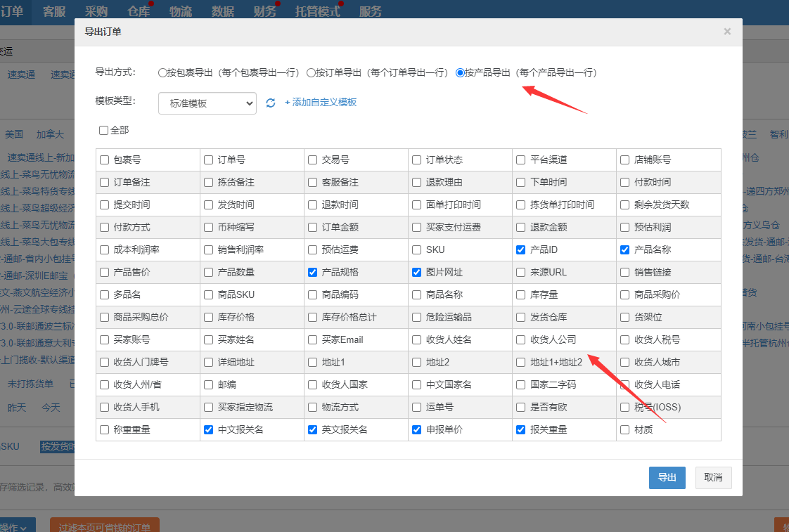The width and height of the screenshot is (789, 532).
Task: Tick 地址1+地址2 checkbox
Action: [x=521, y=363]
